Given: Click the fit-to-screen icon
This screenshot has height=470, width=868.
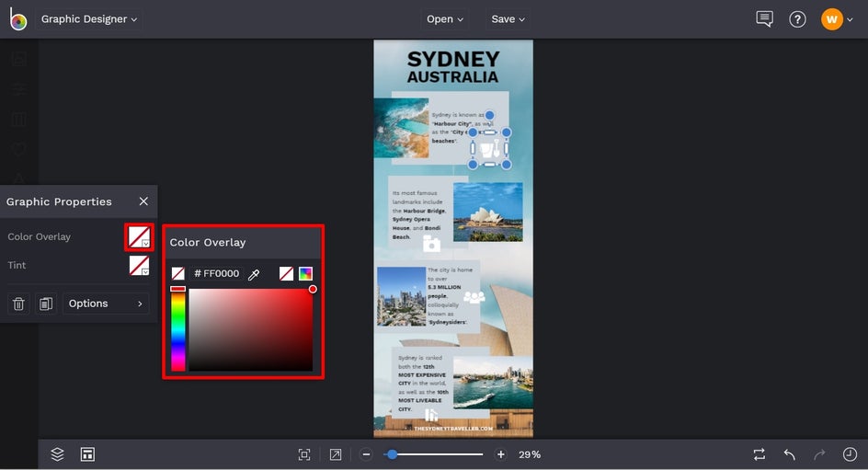Looking at the screenshot, I should click(304, 454).
